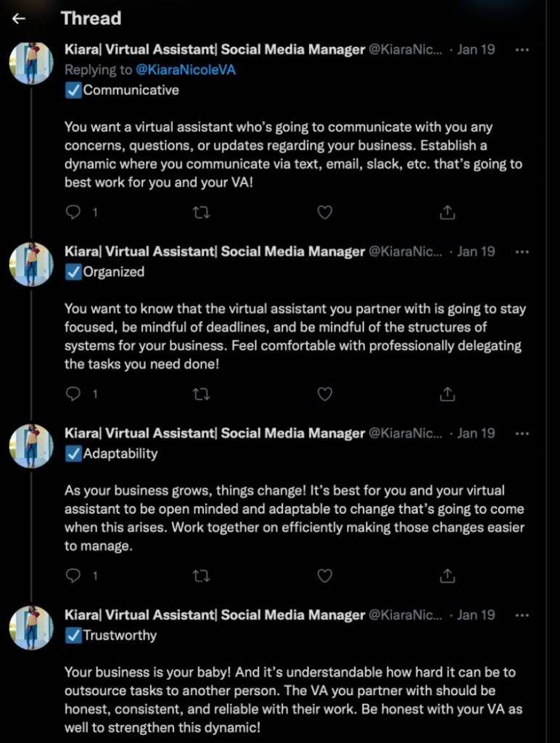Like the Communicative tweet
The height and width of the screenshot is (743, 560).
(x=326, y=212)
